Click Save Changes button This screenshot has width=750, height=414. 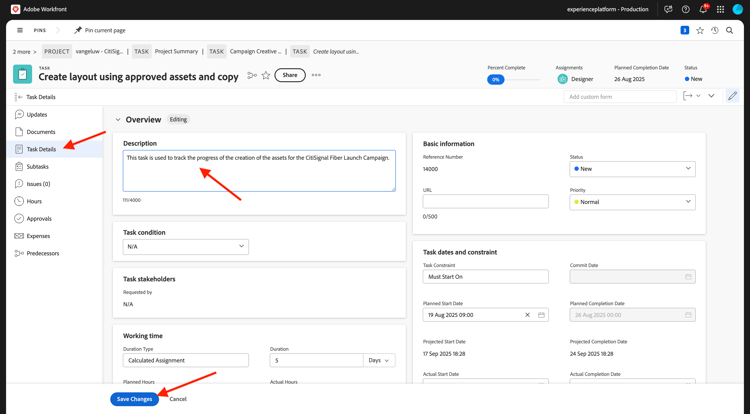click(x=134, y=399)
